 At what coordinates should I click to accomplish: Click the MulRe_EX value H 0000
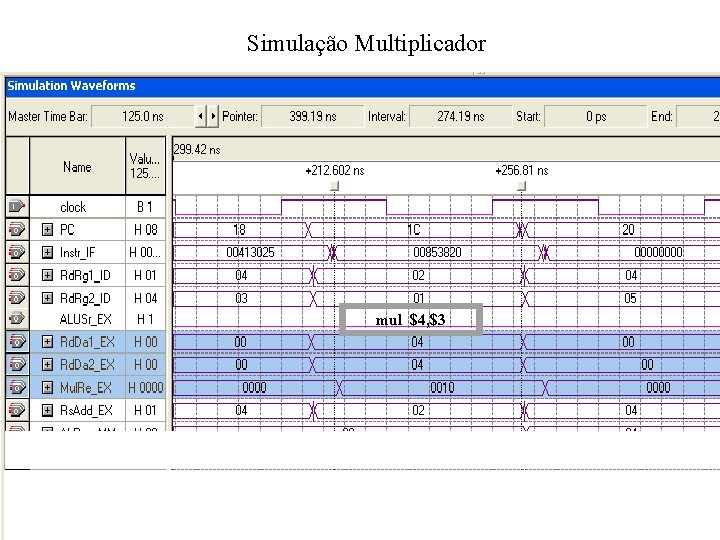pyautogui.click(x=146, y=388)
